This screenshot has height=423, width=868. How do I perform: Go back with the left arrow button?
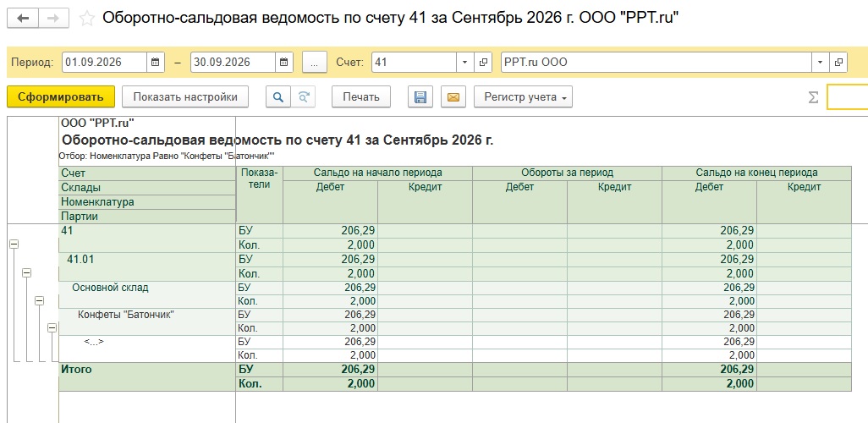[23, 19]
